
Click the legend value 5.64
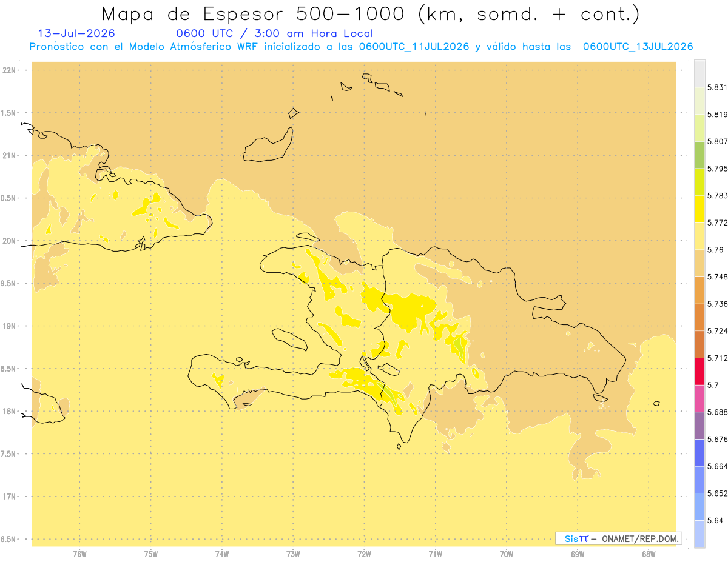pyautogui.click(x=715, y=521)
